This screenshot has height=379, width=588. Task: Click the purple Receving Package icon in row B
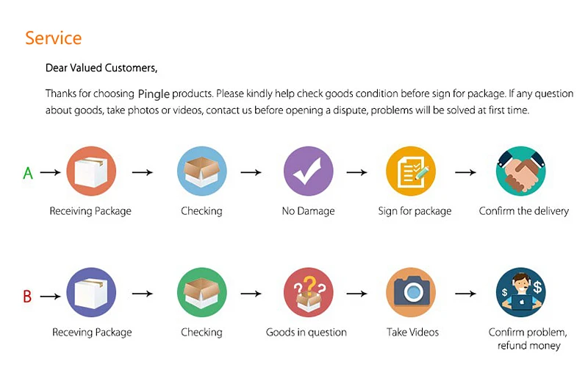[91, 293]
